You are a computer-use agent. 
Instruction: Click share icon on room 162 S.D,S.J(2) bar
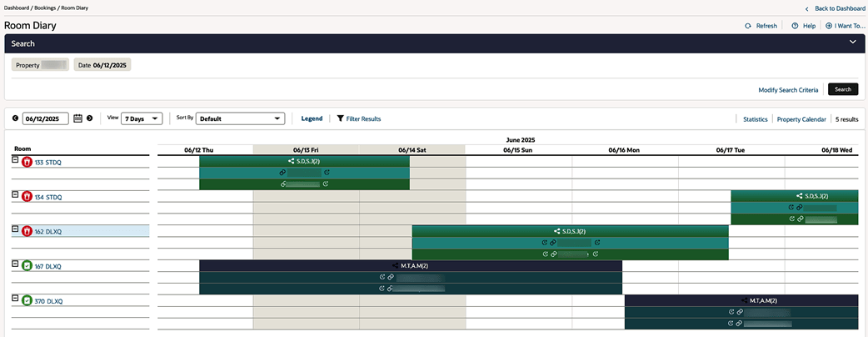[x=557, y=231]
